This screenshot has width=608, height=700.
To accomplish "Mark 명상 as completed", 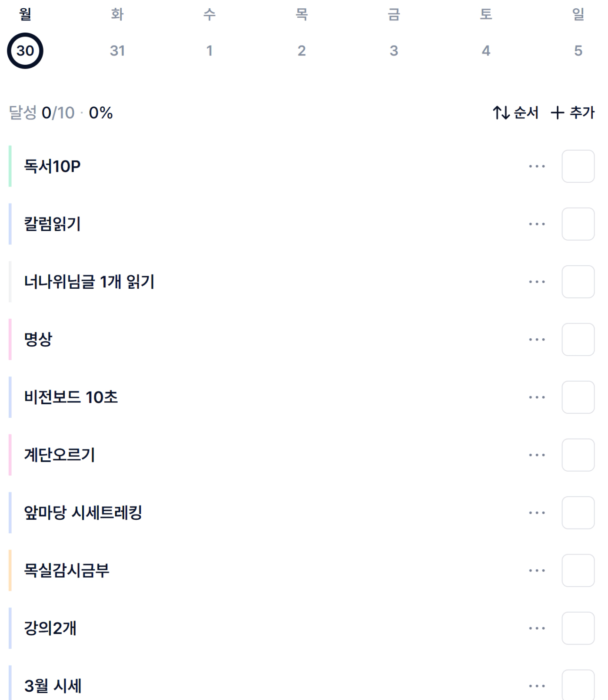I will tap(578, 340).
